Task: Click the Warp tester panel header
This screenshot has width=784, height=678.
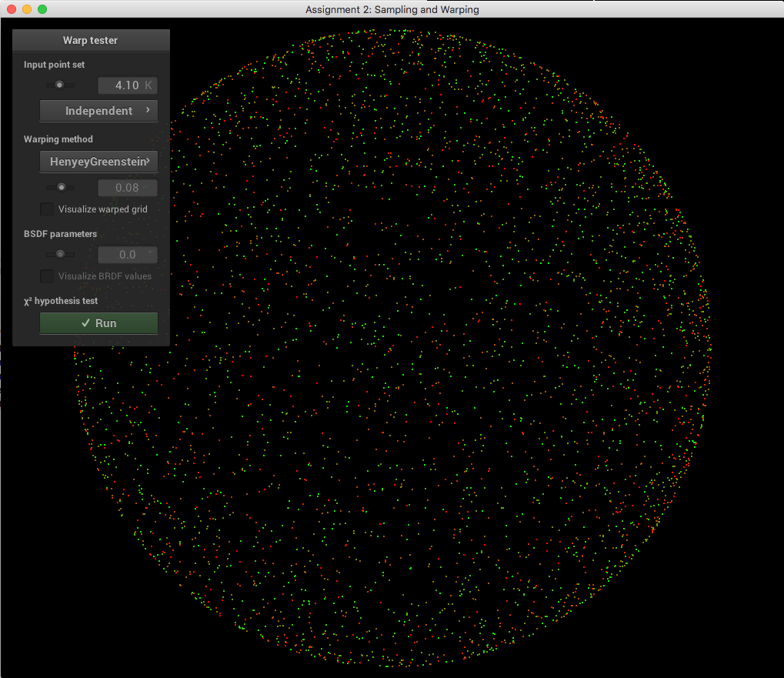Action: (x=91, y=40)
